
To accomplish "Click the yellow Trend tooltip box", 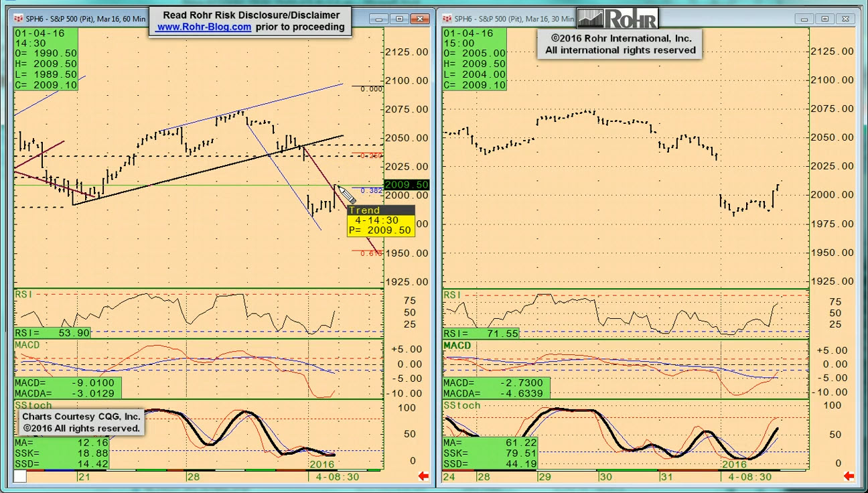I will click(380, 220).
